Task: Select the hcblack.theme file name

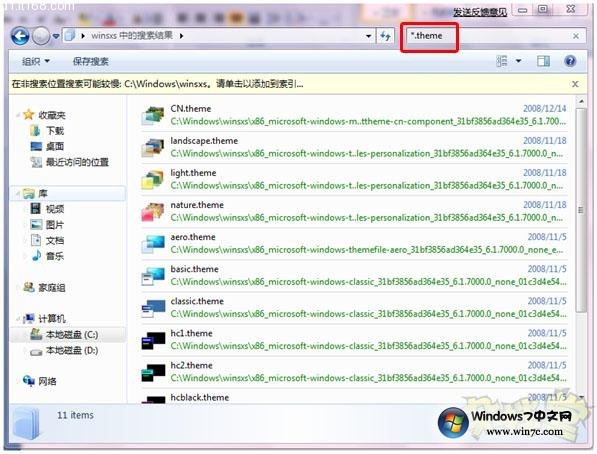Action: [200, 398]
